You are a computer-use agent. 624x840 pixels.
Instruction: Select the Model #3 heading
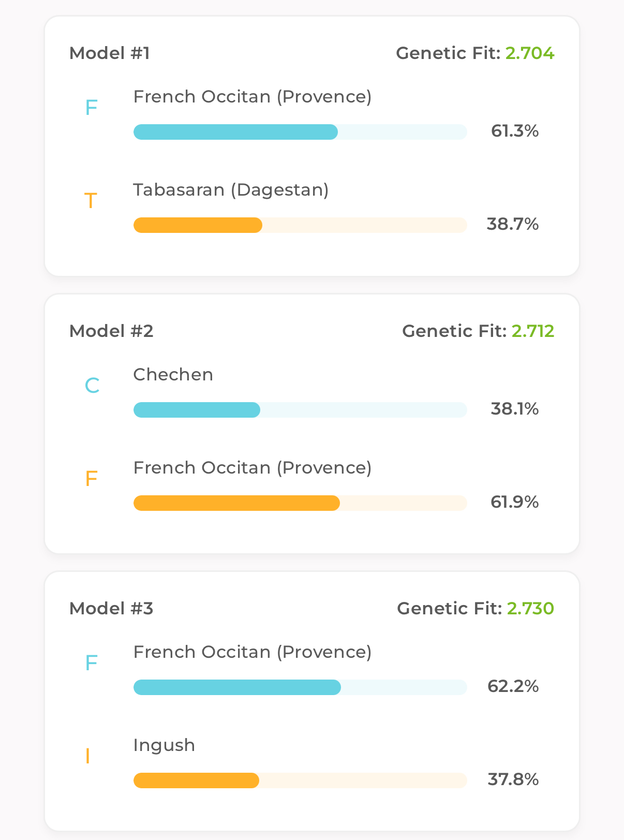click(x=111, y=609)
